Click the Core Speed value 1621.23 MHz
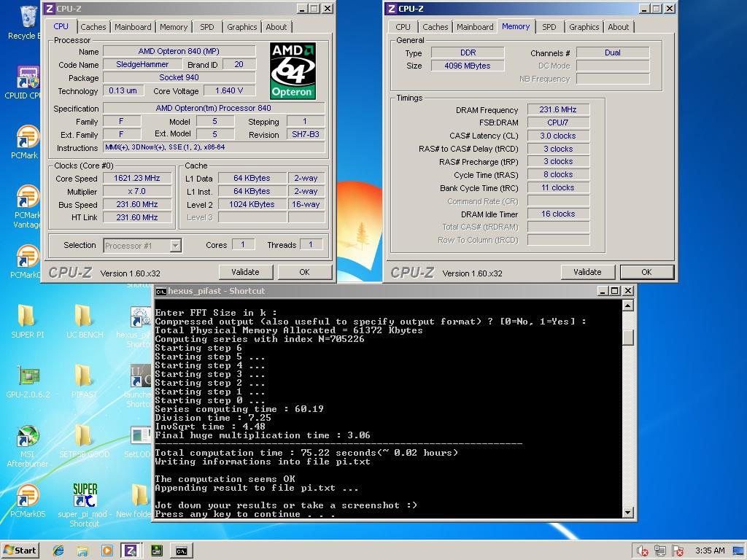Image resolution: width=747 pixels, height=560 pixels. click(137, 178)
